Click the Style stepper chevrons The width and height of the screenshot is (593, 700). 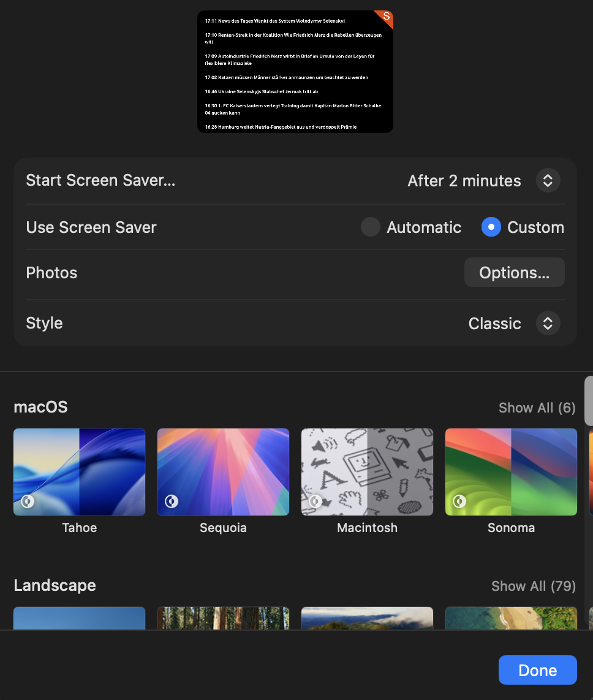tap(548, 324)
